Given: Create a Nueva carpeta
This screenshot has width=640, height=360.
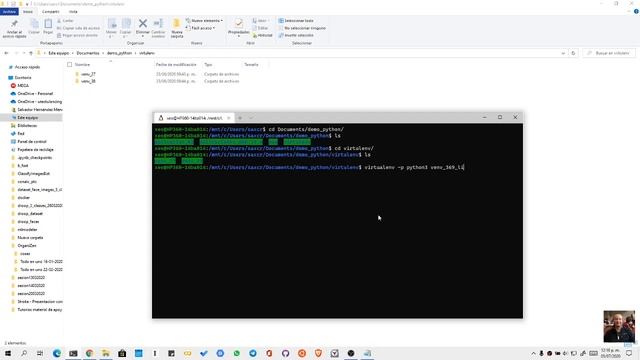Looking at the screenshot, I should pos(177,29).
